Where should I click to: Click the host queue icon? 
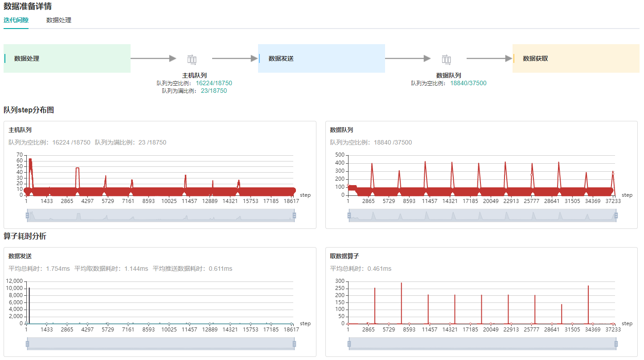click(192, 59)
